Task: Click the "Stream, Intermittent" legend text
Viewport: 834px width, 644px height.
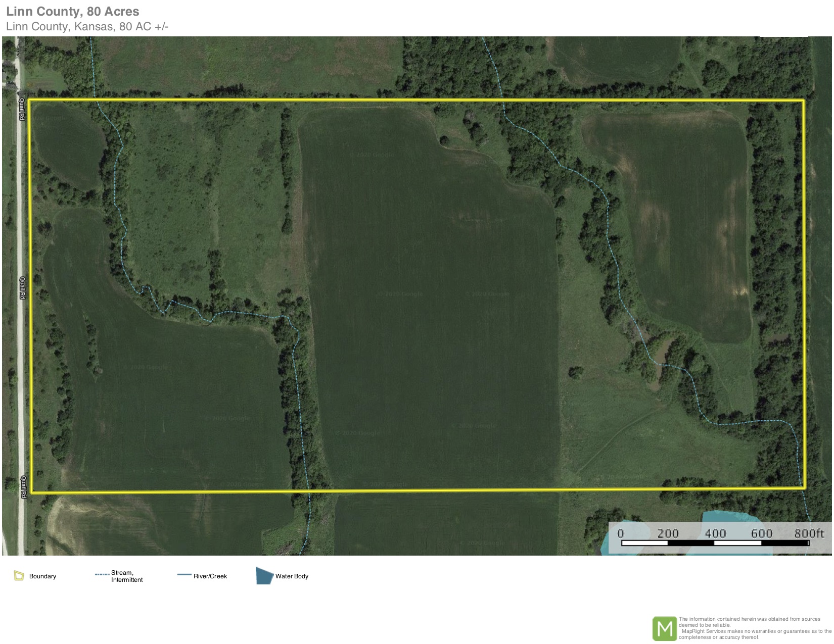Action: (127, 576)
